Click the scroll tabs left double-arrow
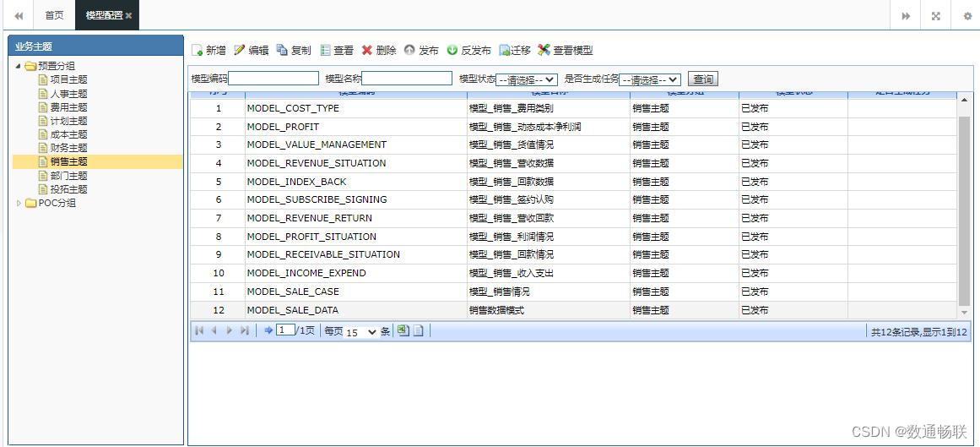Image resolution: width=980 pixels, height=447 pixels. pos(19,16)
